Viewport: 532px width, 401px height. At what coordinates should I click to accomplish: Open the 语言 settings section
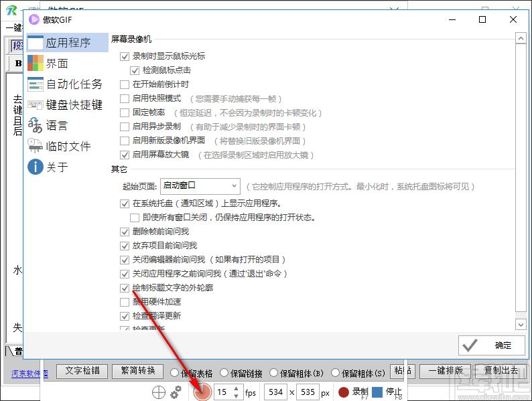tap(67, 125)
